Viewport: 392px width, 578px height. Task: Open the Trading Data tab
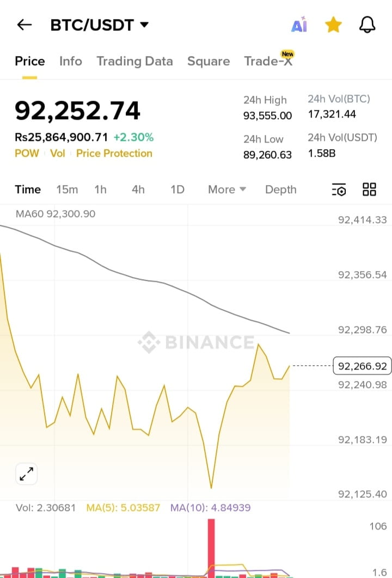pos(134,61)
